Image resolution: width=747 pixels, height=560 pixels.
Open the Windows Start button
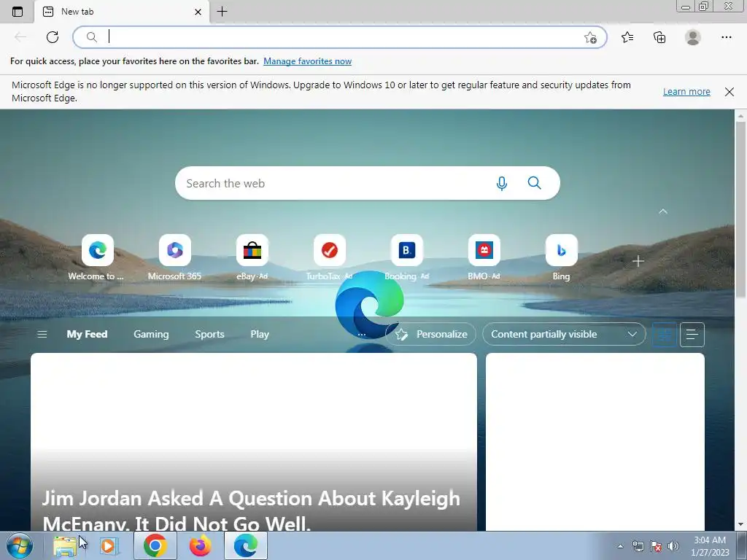point(20,545)
